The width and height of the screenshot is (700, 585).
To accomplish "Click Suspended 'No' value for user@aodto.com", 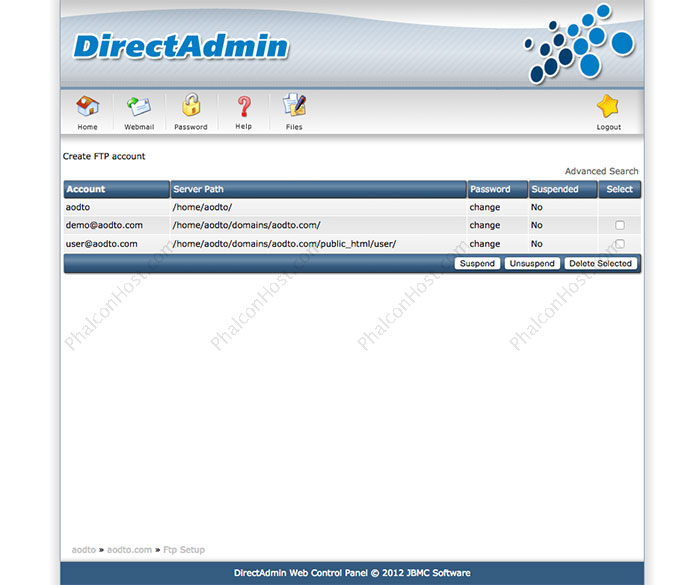I will point(537,244).
